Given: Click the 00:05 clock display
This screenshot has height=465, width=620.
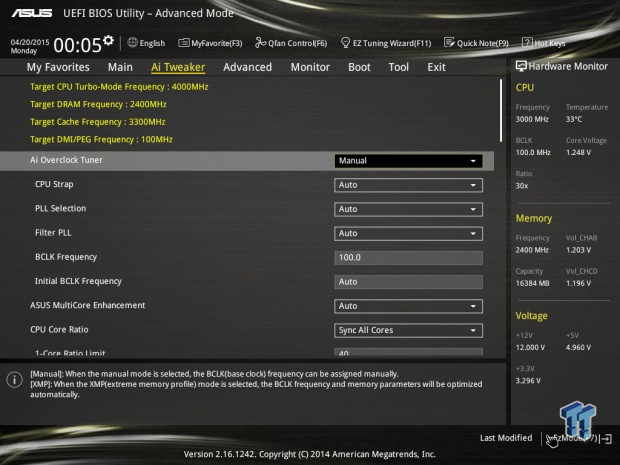Looking at the screenshot, I should [78, 45].
